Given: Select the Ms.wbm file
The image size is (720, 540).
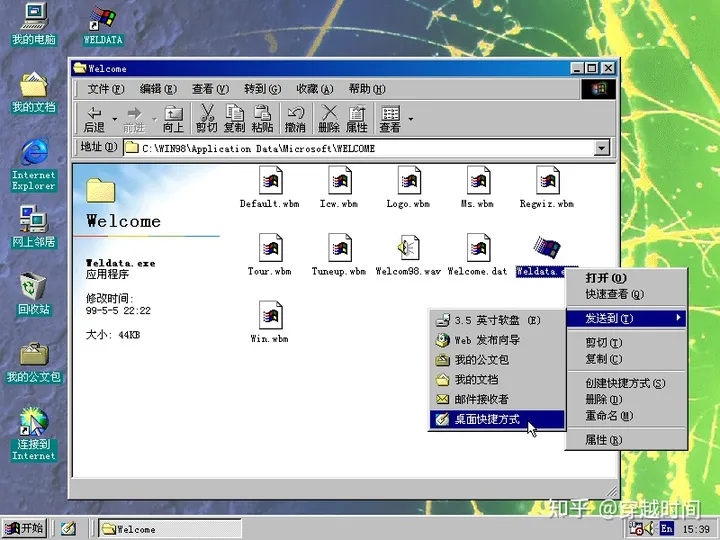Looking at the screenshot, I should point(478,187).
